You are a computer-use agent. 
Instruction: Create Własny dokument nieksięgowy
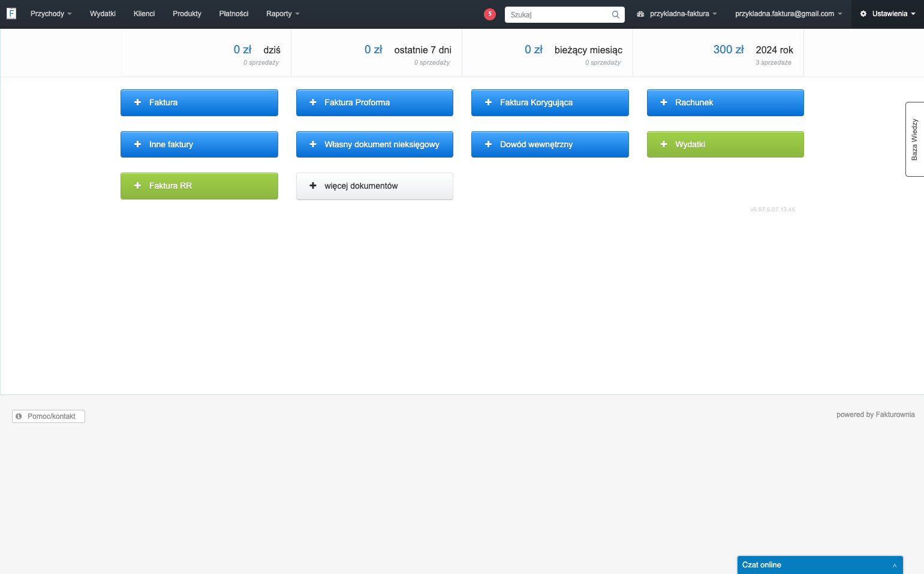[x=375, y=144]
